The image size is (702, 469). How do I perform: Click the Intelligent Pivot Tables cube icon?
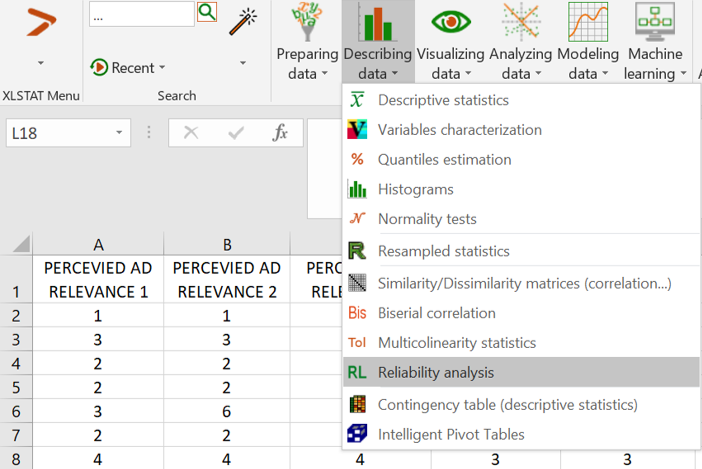click(x=357, y=434)
